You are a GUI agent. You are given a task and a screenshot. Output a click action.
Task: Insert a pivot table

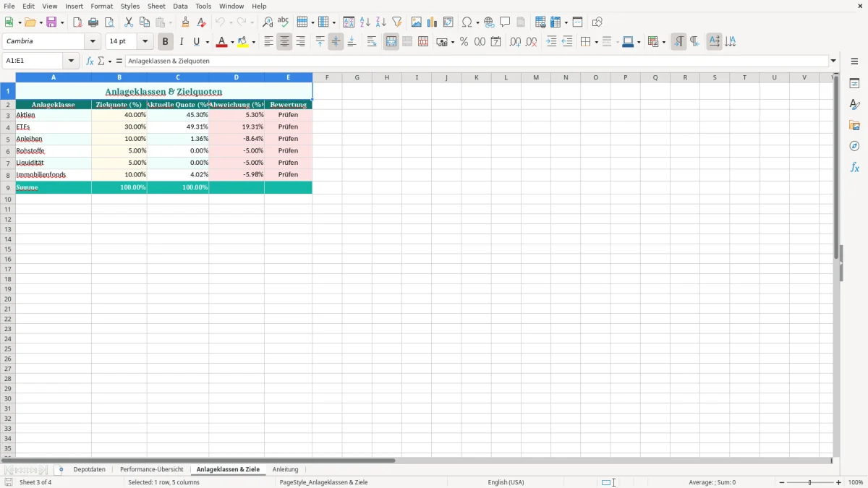pos(448,22)
